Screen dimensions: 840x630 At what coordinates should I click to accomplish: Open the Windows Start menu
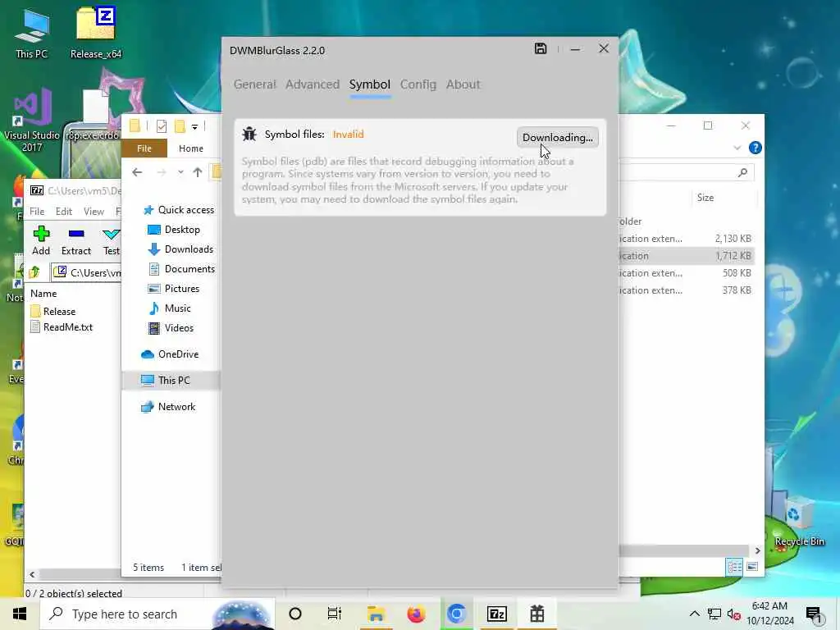click(x=20, y=614)
